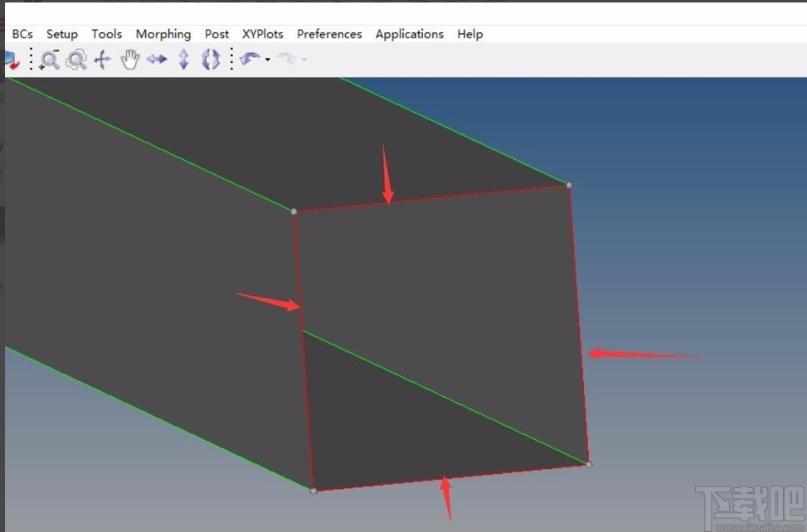Click the undo arrow icon
Screen dimensions: 807x532
250,59
